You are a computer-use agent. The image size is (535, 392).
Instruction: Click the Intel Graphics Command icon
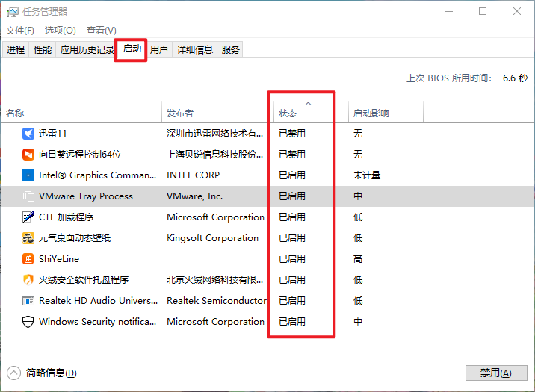click(28, 175)
